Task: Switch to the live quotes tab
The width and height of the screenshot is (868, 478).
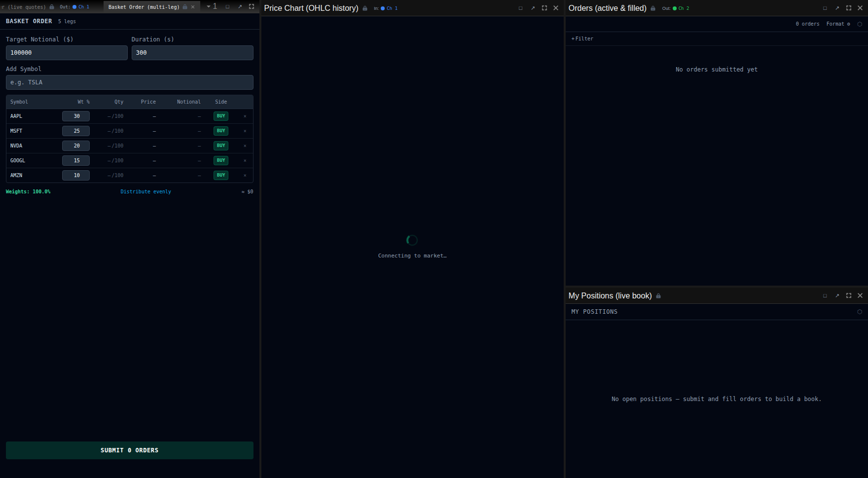Action: point(24,7)
